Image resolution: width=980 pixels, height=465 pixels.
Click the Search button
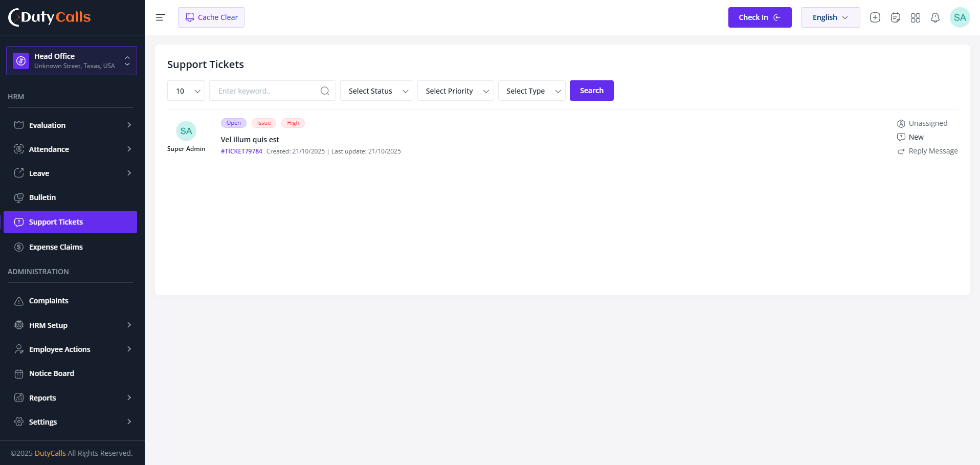tap(592, 91)
